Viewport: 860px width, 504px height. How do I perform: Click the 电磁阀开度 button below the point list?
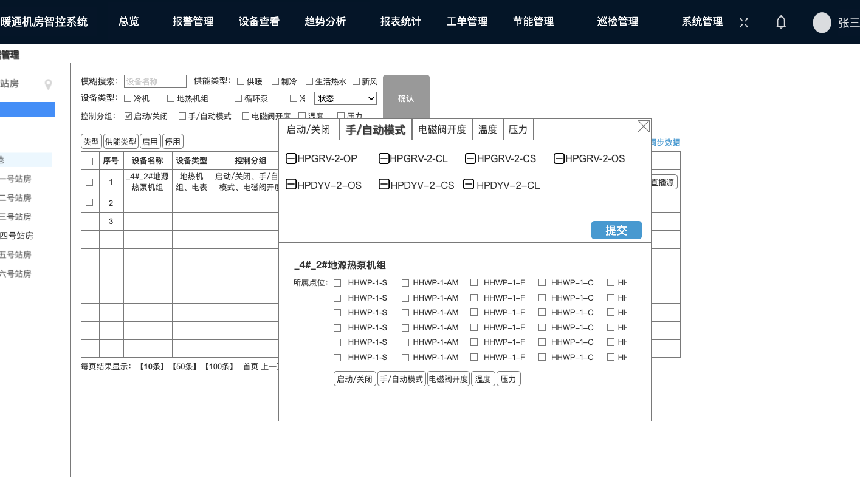click(449, 379)
